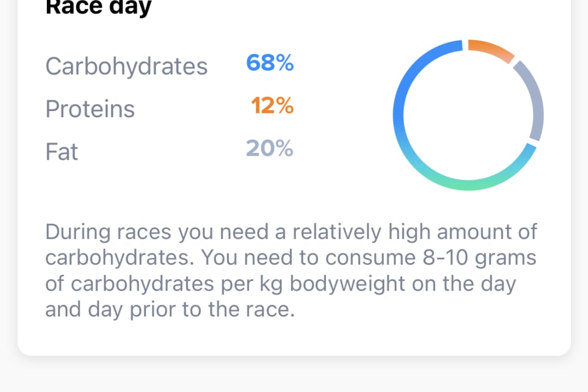Image resolution: width=588 pixels, height=392 pixels.
Task: Select the race nutrition description paragraph
Action: [292, 270]
